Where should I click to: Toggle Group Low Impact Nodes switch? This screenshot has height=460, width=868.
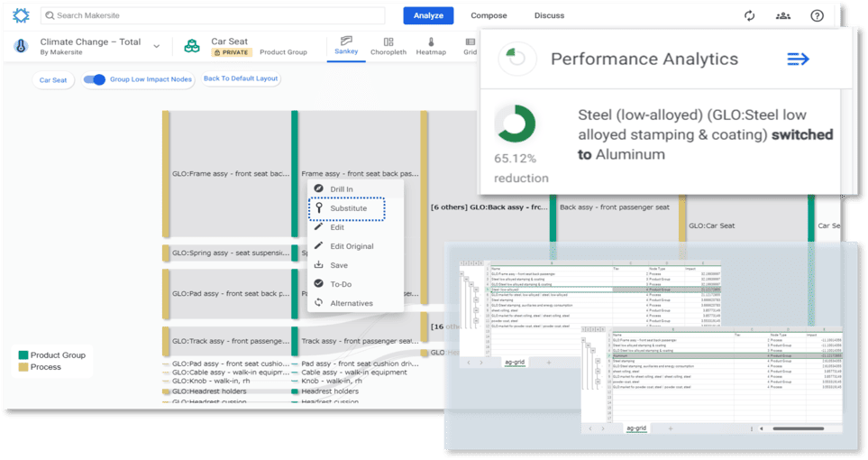(x=95, y=79)
